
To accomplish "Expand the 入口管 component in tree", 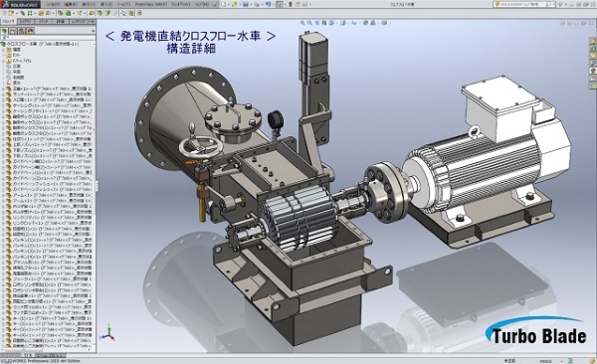I will click(3, 99).
